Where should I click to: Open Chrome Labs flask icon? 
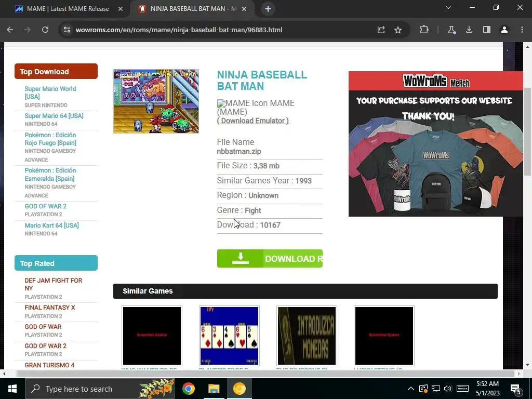pyautogui.click(x=451, y=30)
